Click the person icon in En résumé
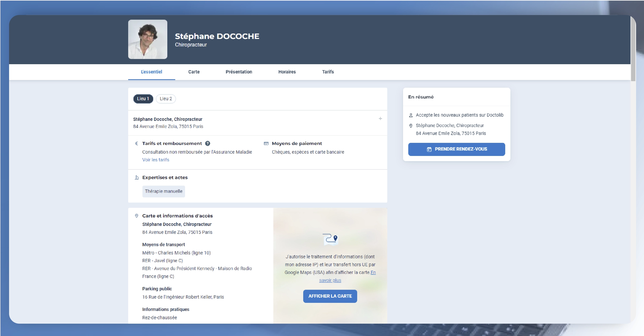 point(411,115)
